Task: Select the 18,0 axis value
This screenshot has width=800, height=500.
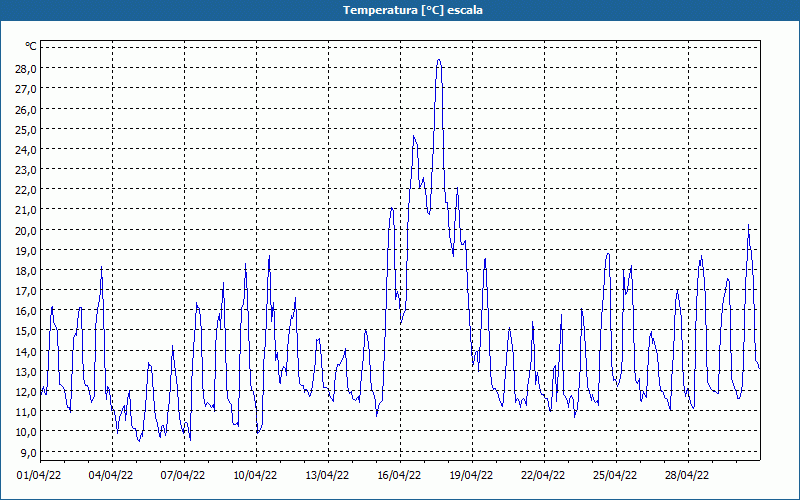Action: click(x=26, y=270)
